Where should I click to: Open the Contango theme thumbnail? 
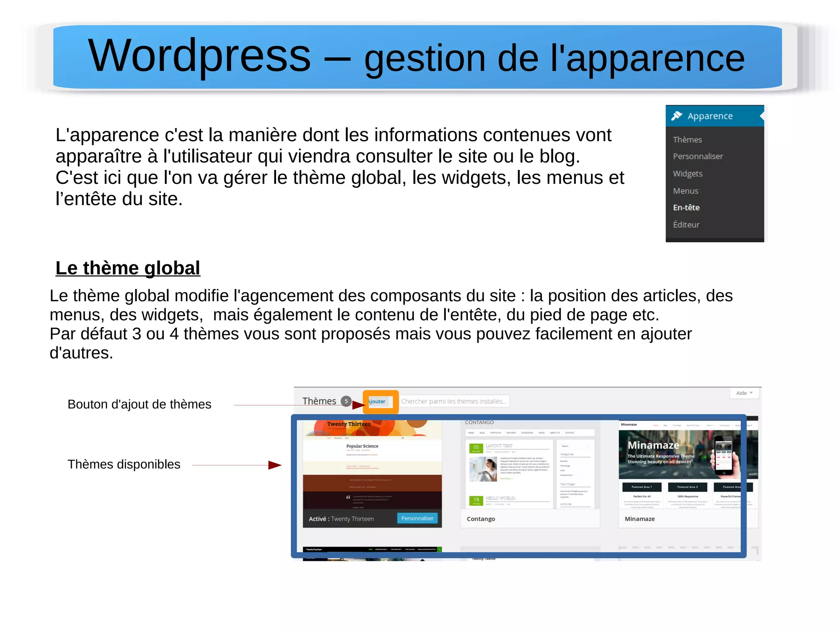[x=530, y=465]
